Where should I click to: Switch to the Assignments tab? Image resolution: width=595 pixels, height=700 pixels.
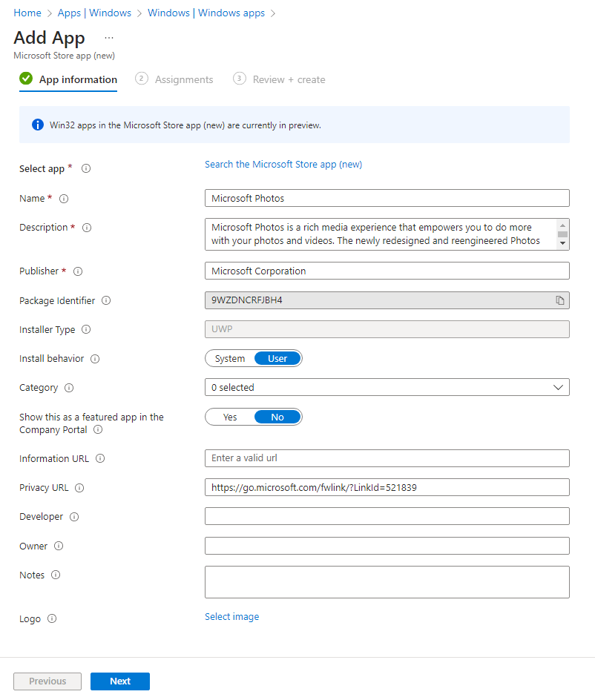coord(183,79)
